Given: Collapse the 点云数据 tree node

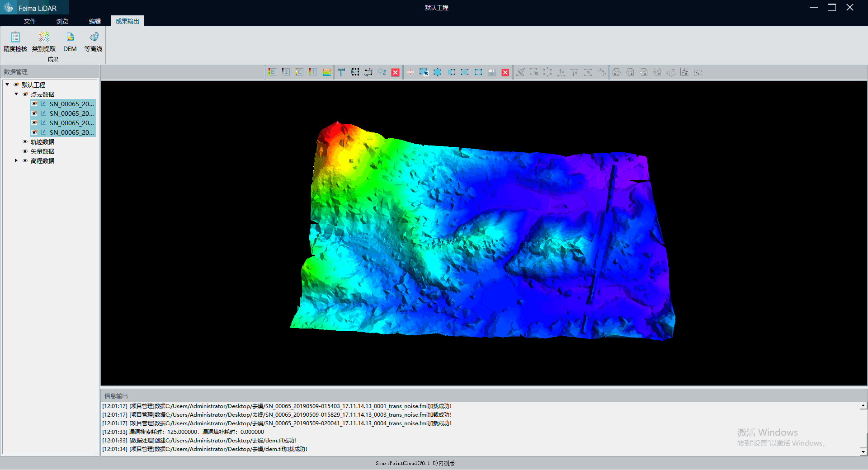Looking at the screenshot, I should pyautogui.click(x=16, y=94).
